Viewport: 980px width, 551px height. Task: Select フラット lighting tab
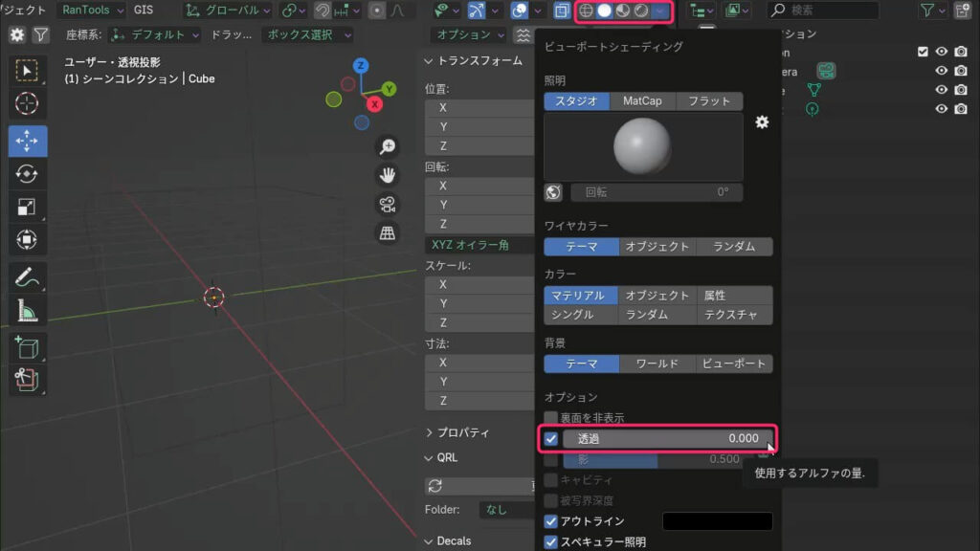(x=709, y=101)
